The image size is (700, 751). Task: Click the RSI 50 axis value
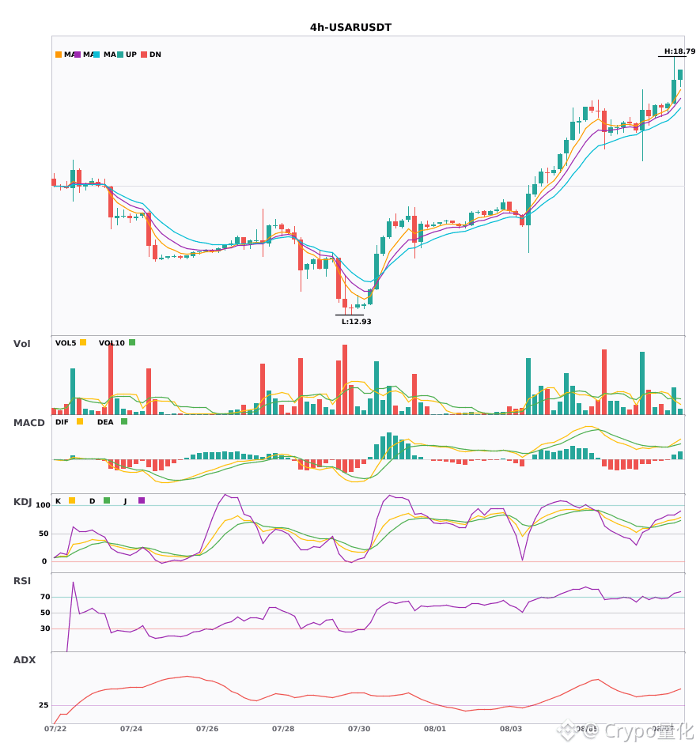pyautogui.click(x=45, y=613)
